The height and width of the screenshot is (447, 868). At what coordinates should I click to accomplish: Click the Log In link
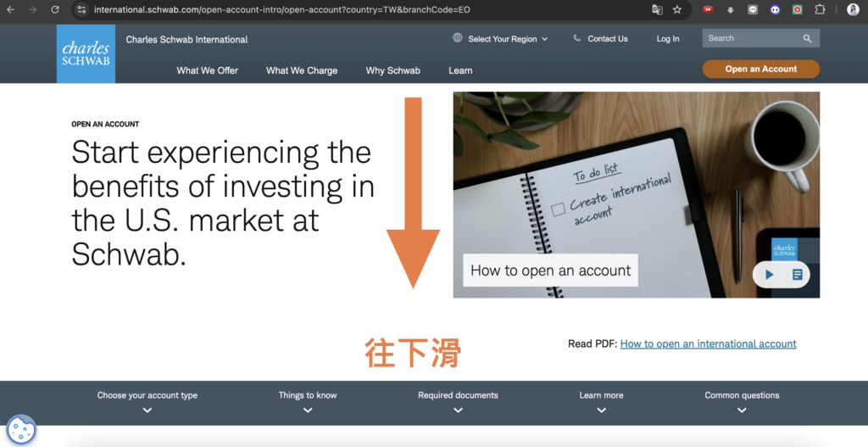[667, 39]
